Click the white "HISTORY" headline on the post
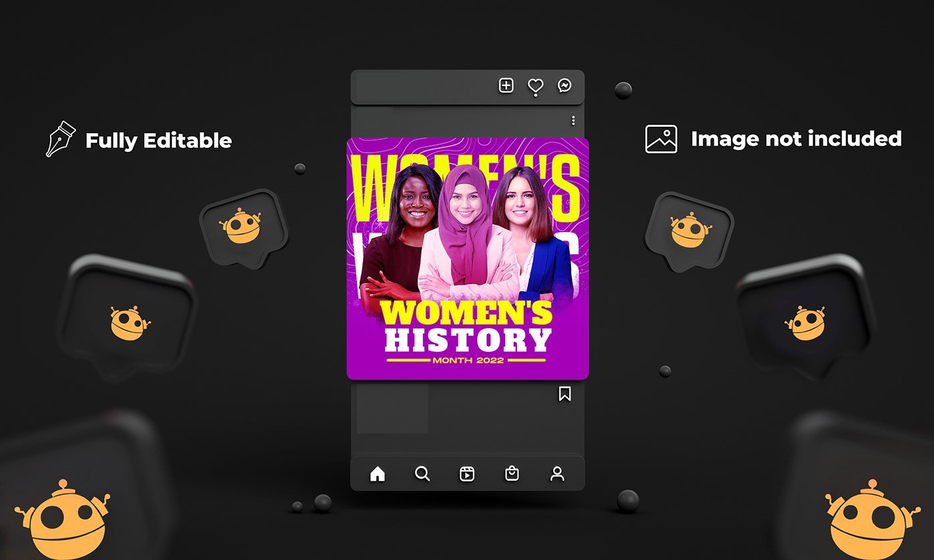The height and width of the screenshot is (560, 934). (x=468, y=339)
